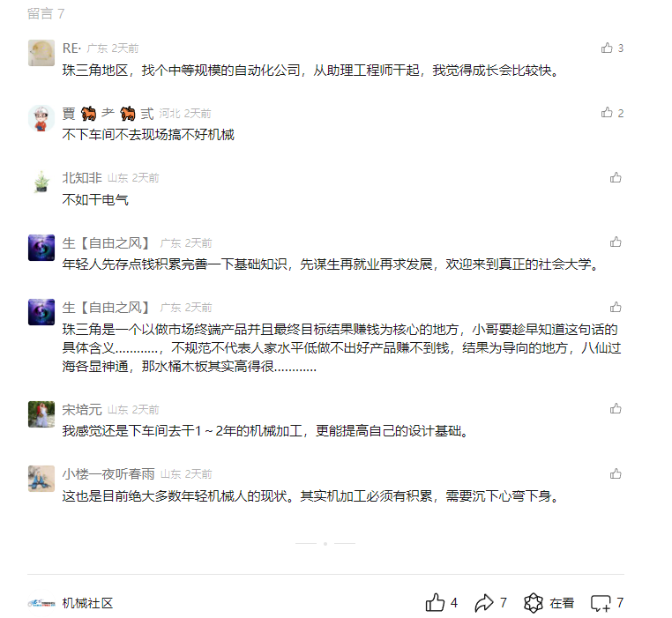Like the comment by RE·
672x618 pixels.
611,48
